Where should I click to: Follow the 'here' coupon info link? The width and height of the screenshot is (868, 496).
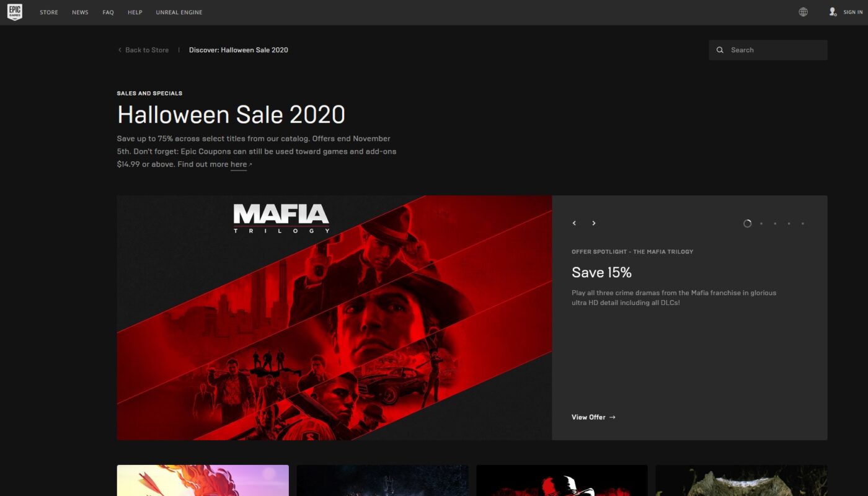click(x=239, y=164)
